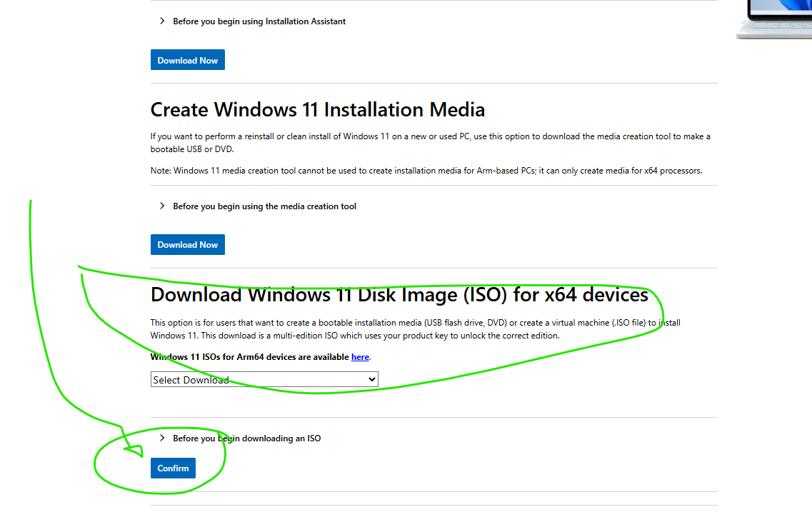The width and height of the screenshot is (812, 512).
Task: Click the 'Note: Windows 11 media creation tool' text
Action: [426, 171]
